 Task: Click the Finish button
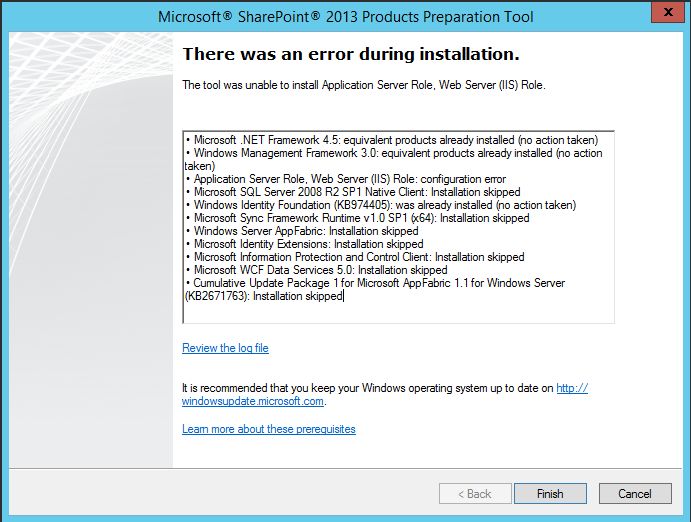[550, 493]
